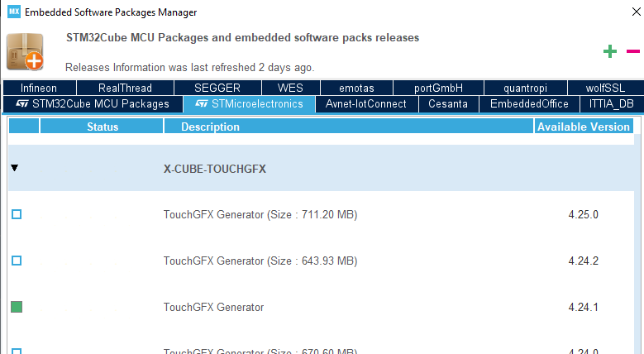Select TouchGFX Generator (Size : 711.20 MB) row
Screen dimensions: 644x354
tap(260, 214)
